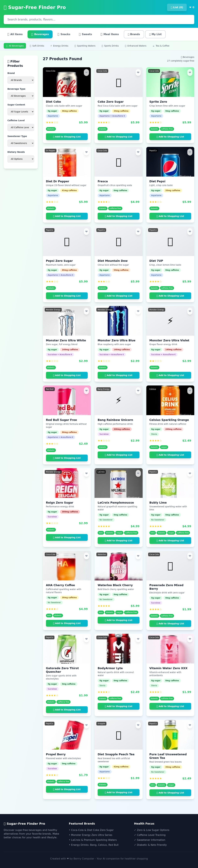The width and height of the screenshot is (198, 868).
Task: Click the search brands and products field
Action: click(99, 19)
